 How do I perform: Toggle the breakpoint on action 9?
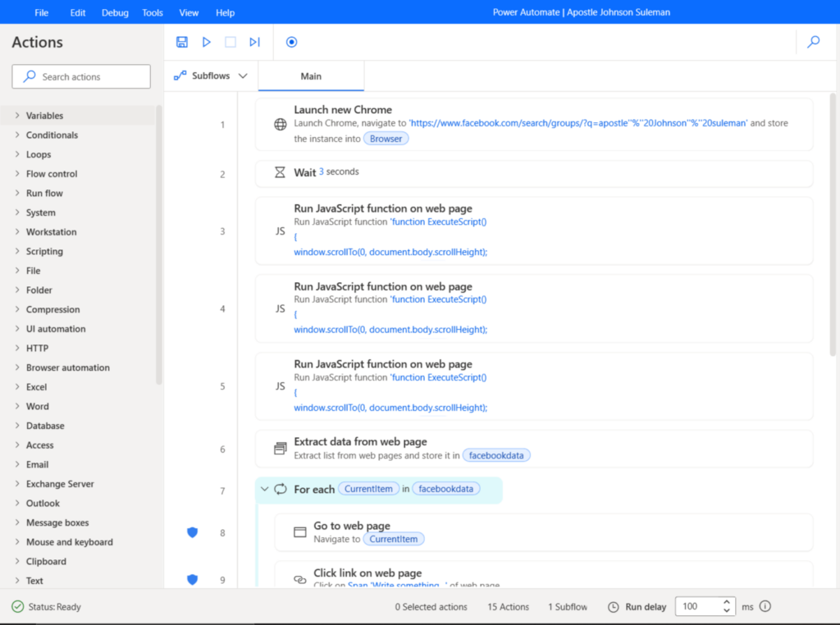[192, 580]
